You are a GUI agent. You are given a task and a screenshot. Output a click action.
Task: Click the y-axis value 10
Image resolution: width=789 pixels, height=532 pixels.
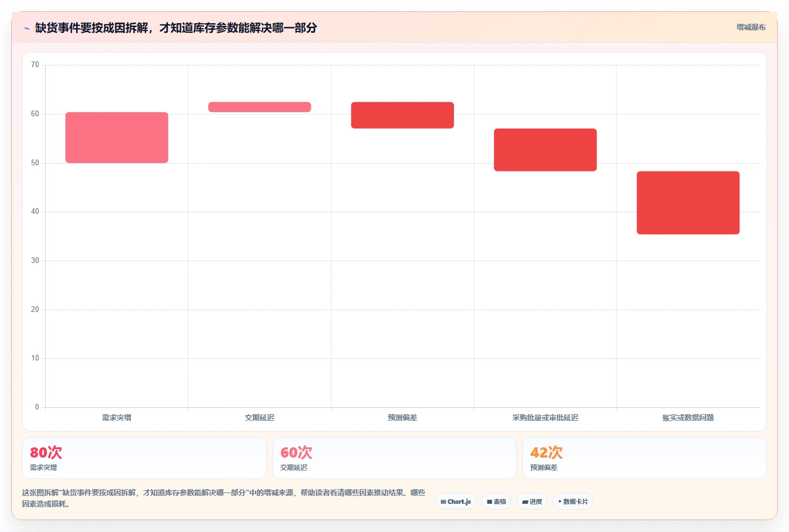coord(35,358)
